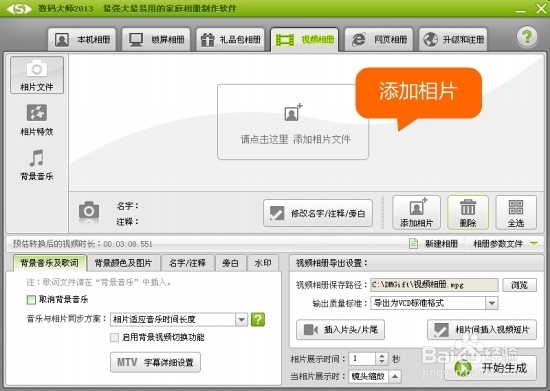Toggle the 取消背景音乐 checkbox

point(31,299)
